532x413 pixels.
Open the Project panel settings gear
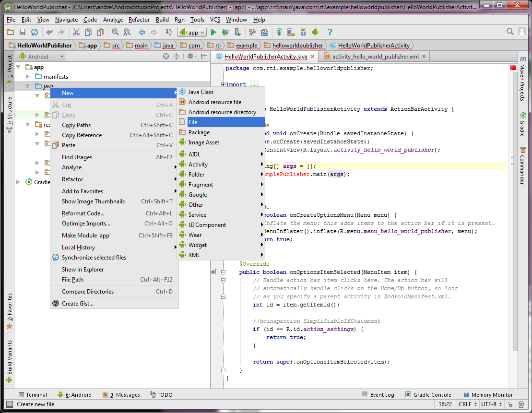point(191,56)
